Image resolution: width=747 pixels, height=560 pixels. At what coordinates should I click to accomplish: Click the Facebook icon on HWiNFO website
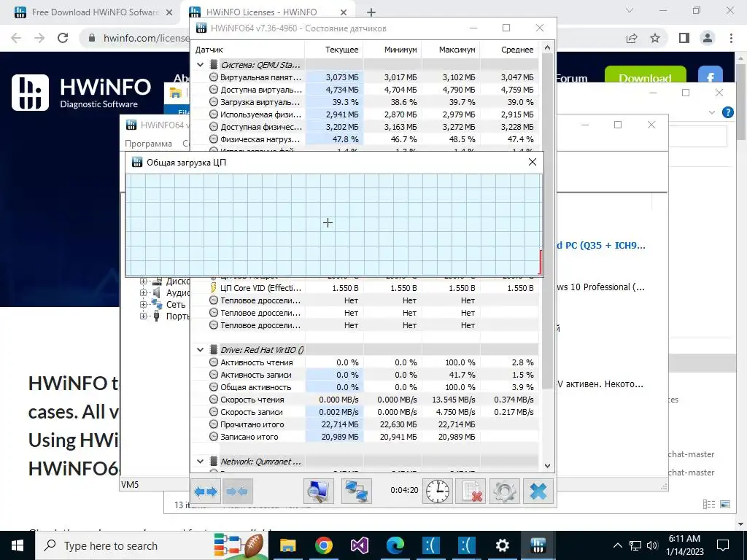click(x=711, y=77)
